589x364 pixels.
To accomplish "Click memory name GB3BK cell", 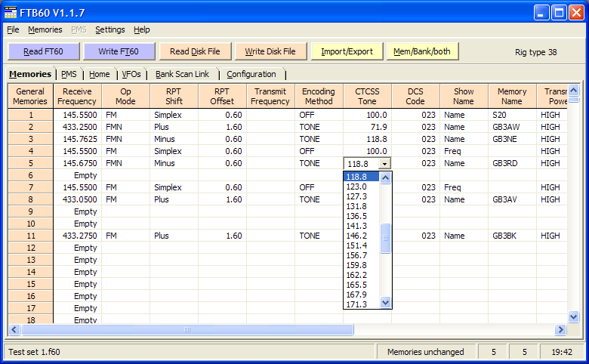I will [x=512, y=236].
